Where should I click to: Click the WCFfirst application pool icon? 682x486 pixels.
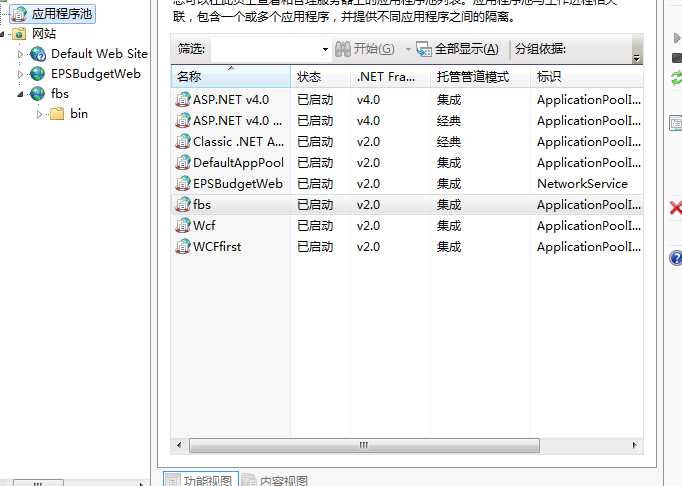183,247
